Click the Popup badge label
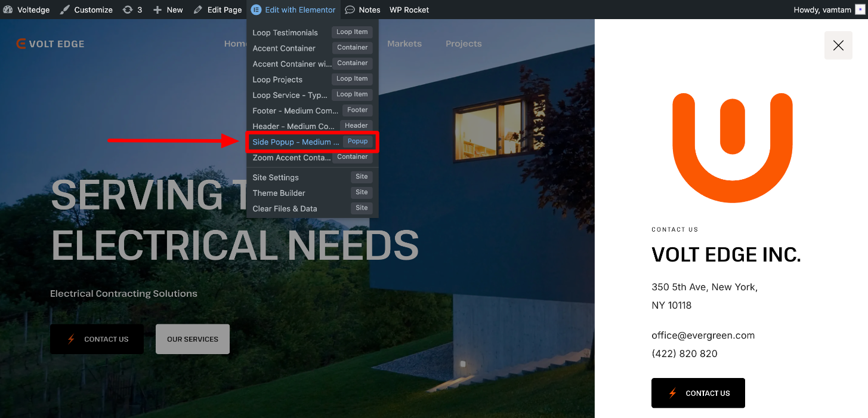The image size is (868, 418). (x=358, y=142)
